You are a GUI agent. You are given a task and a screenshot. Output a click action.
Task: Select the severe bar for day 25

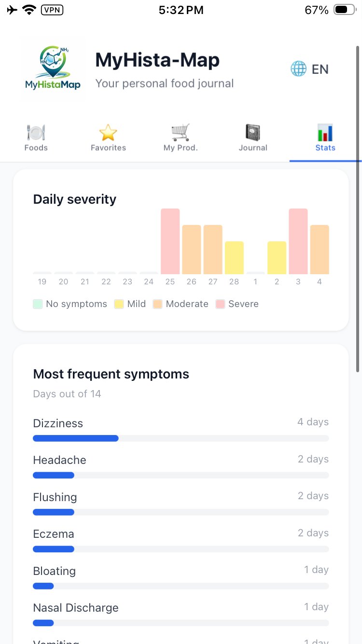pyautogui.click(x=170, y=241)
